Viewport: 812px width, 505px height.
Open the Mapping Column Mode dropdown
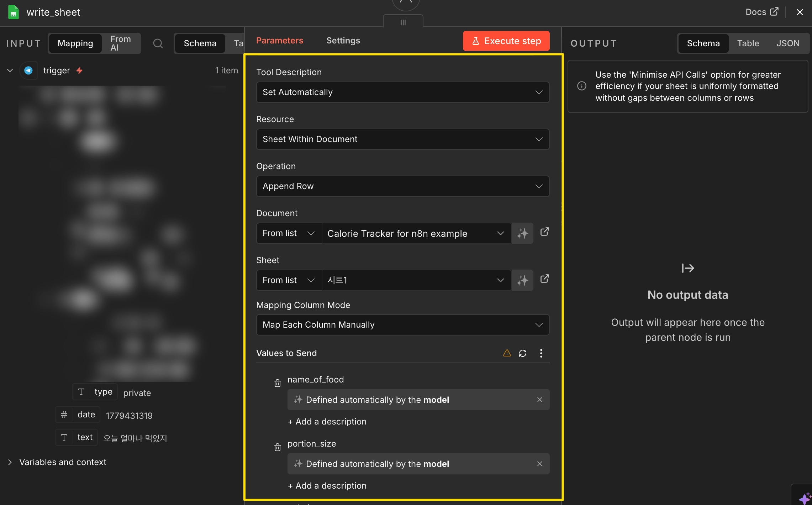pyautogui.click(x=403, y=325)
